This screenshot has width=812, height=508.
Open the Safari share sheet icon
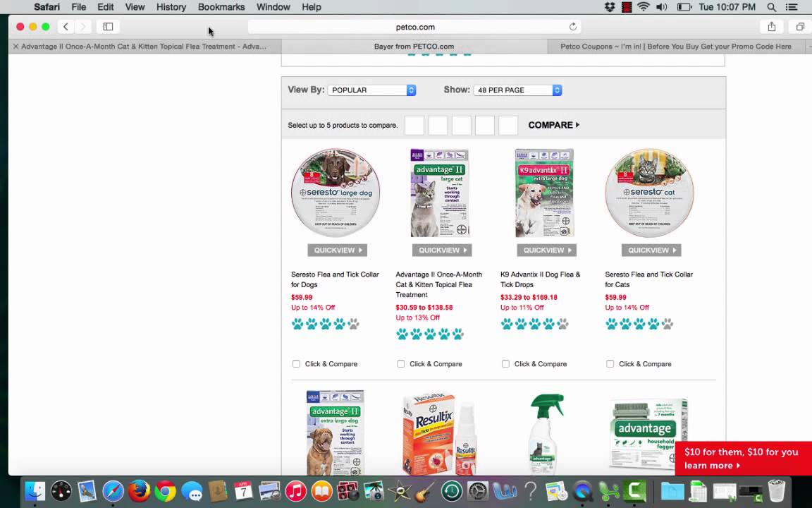[x=772, y=26]
